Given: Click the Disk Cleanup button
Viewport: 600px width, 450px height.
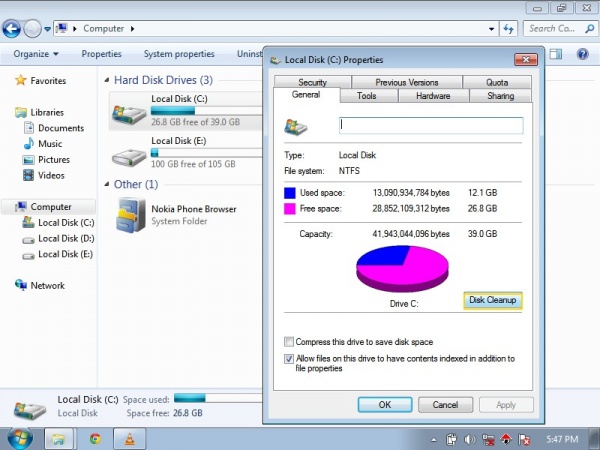Looking at the screenshot, I should pyautogui.click(x=492, y=300).
